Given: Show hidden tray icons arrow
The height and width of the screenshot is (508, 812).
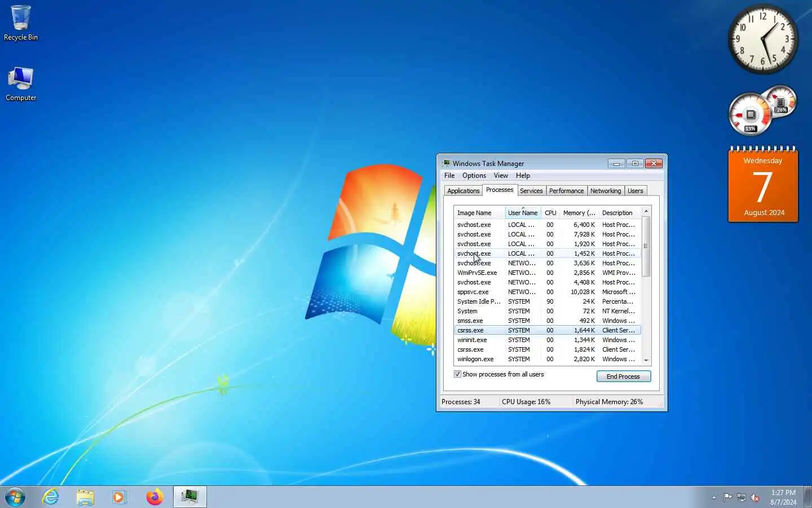Looking at the screenshot, I should click(714, 497).
